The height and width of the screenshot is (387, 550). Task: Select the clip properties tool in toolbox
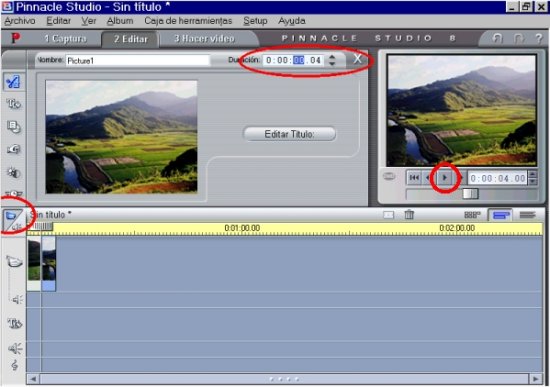pyautogui.click(x=13, y=82)
